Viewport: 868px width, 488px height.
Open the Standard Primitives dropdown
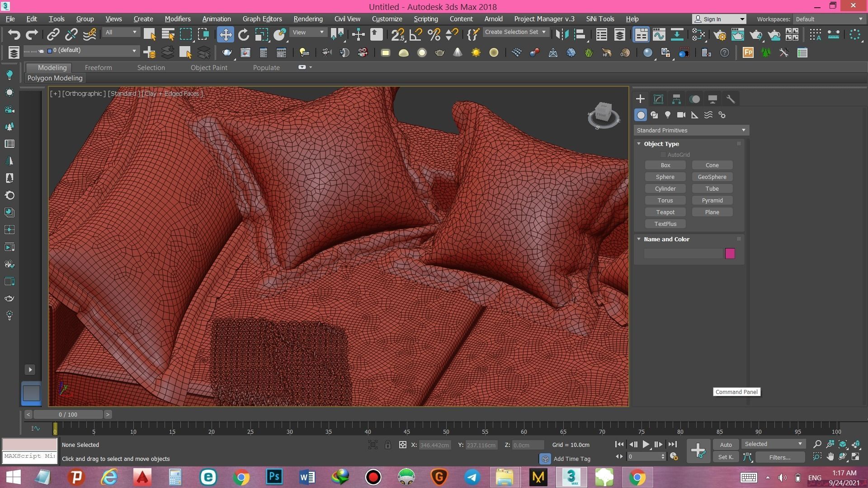coord(691,130)
